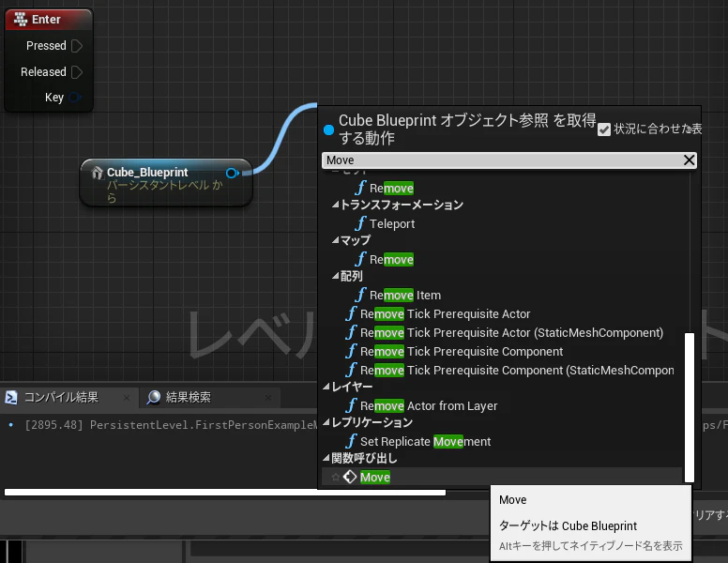Click the PersistentLevel log message line
The image size is (728, 563).
pyautogui.click(x=171, y=425)
